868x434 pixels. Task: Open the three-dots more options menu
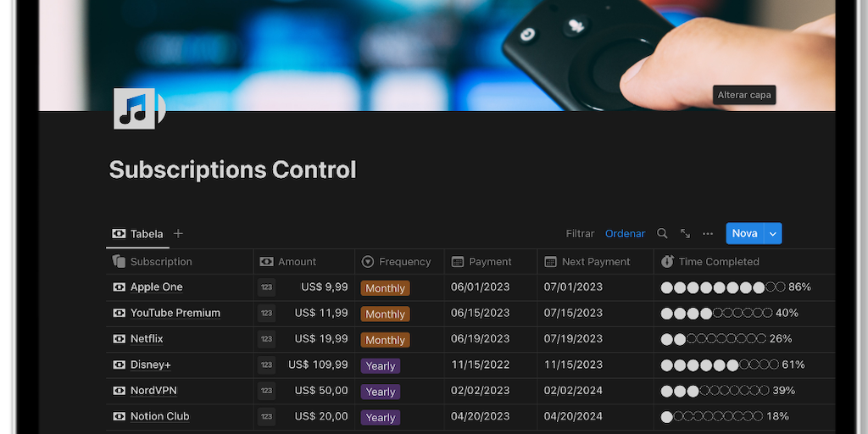point(708,234)
